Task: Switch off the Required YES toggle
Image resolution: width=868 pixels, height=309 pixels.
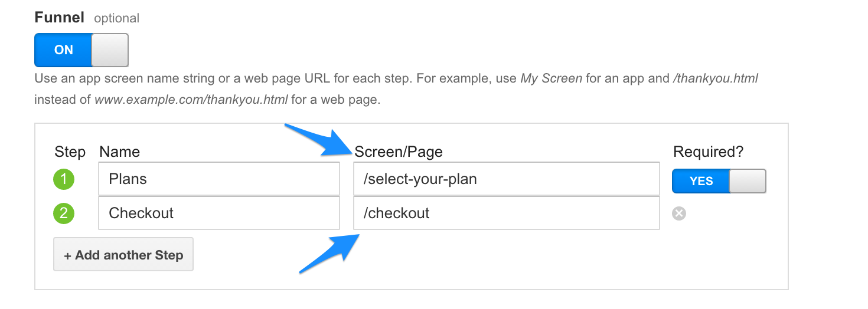Action: tap(719, 181)
